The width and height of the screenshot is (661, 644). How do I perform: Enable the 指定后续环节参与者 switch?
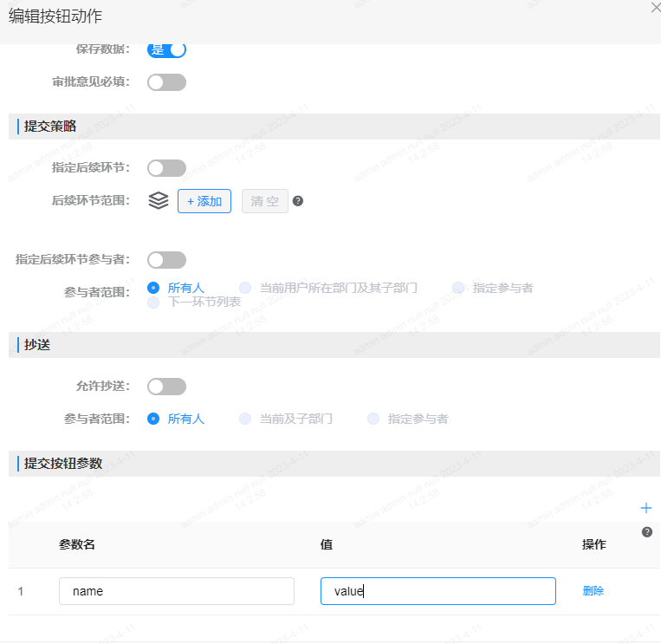166,260
